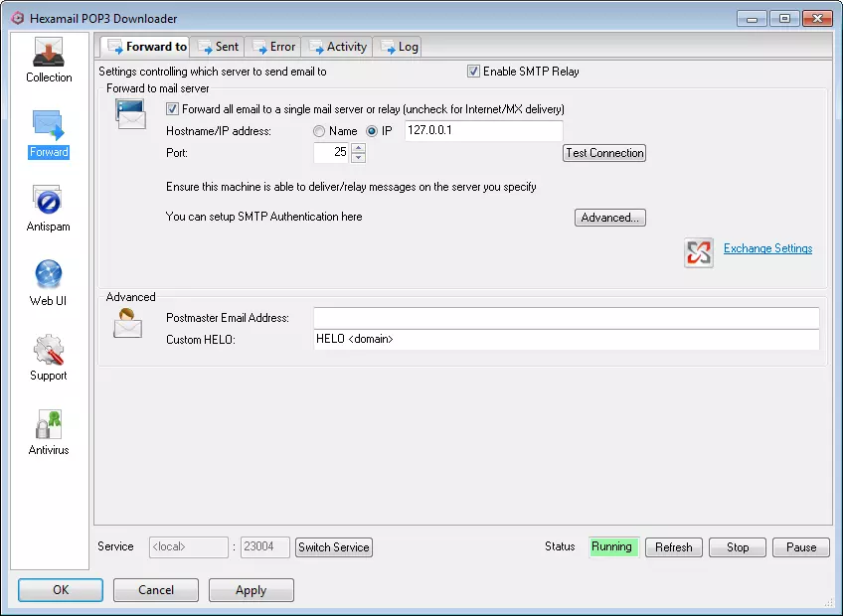The width and height of the screenshot is (843, 616).
Task: Increase the port number with up arrow
Action: [358, 148]
